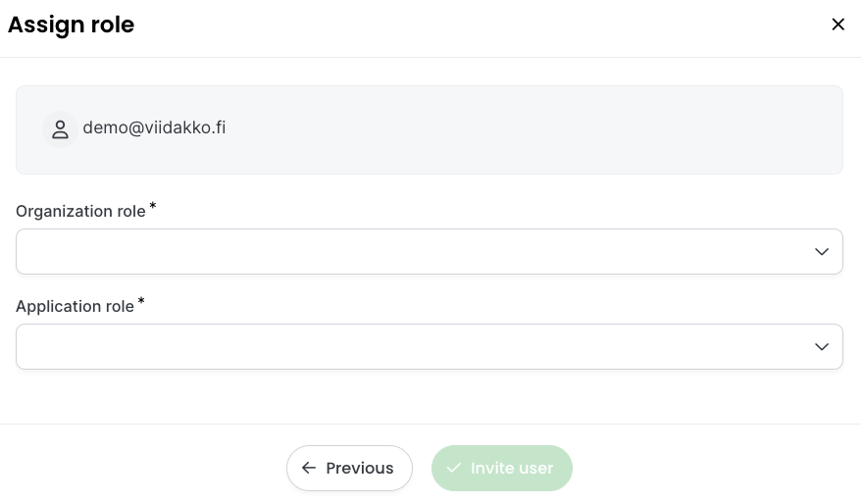Click the Invite user button
The image size is (861, 504).
502,468
